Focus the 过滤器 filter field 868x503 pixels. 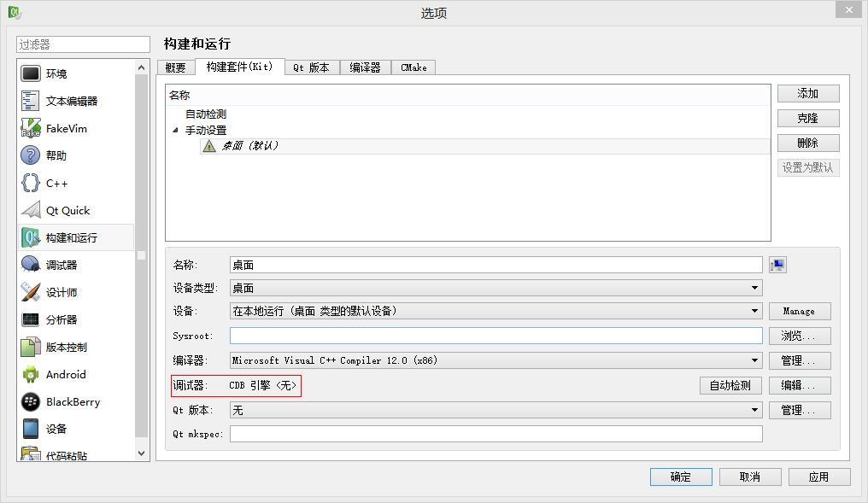point(83,44)
